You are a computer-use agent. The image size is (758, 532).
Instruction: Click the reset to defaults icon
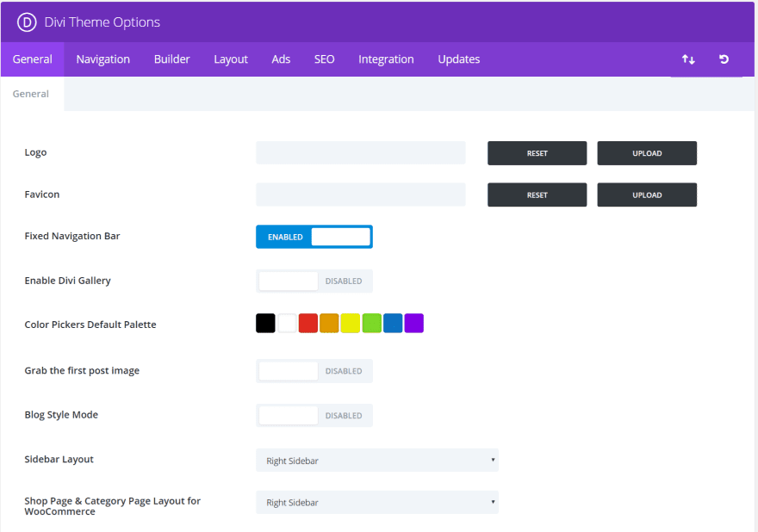click(x=724, y=59)
